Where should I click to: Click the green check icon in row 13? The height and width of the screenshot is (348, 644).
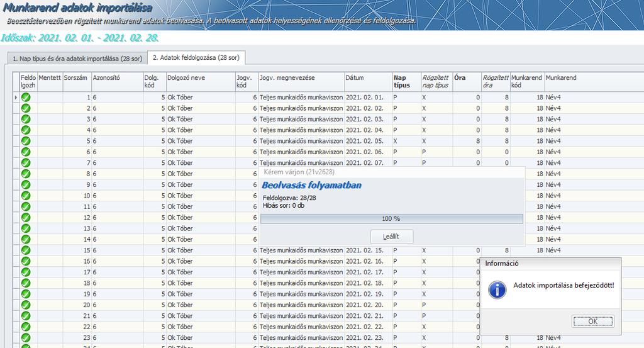click(26, 228)
